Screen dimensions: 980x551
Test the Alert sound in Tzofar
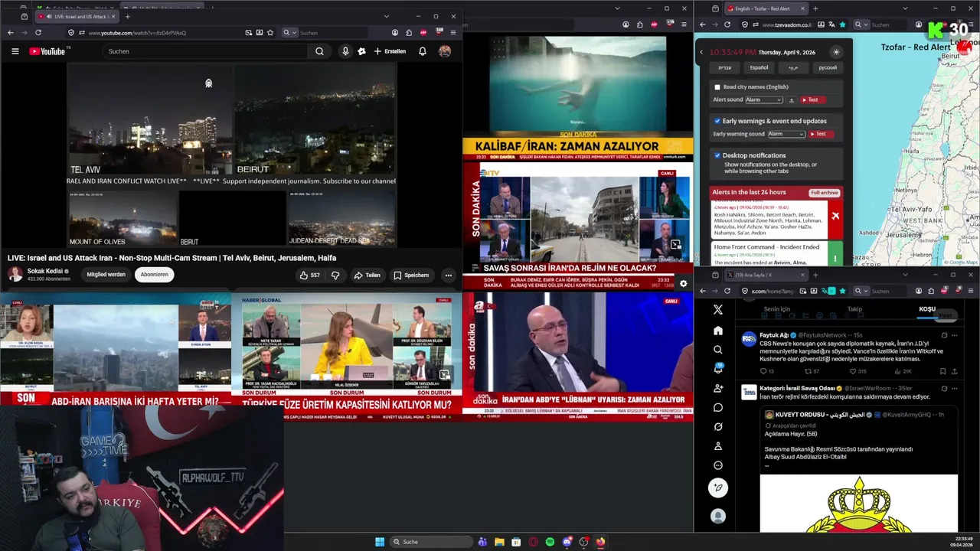pos(813,99)
